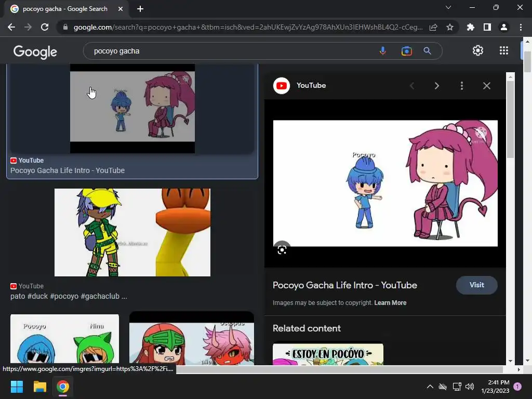Screen dimensions: 532x399
Task: Click Pocoyo Gacha Life Intro caption under result
Action: tap(68, 170)
